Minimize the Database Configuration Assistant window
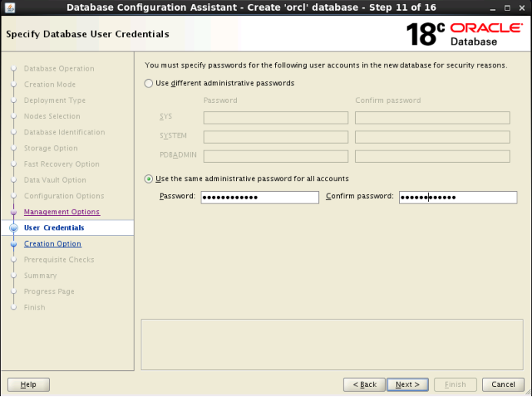Viewport: 532px width, 397px height. pos(493,8)
